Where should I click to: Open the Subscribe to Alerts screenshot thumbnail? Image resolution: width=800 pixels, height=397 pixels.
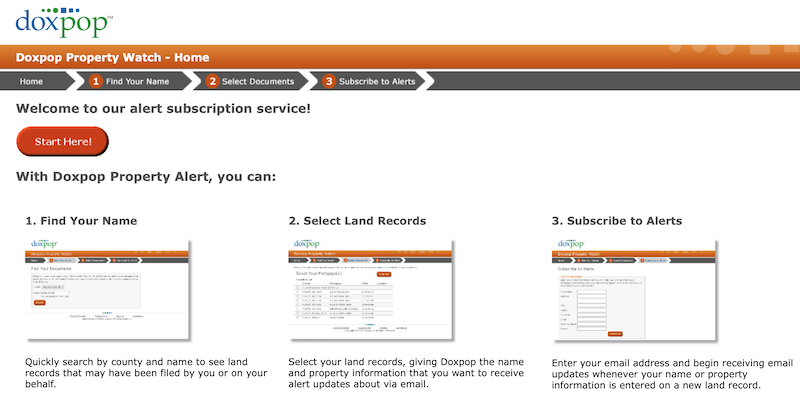635,292
